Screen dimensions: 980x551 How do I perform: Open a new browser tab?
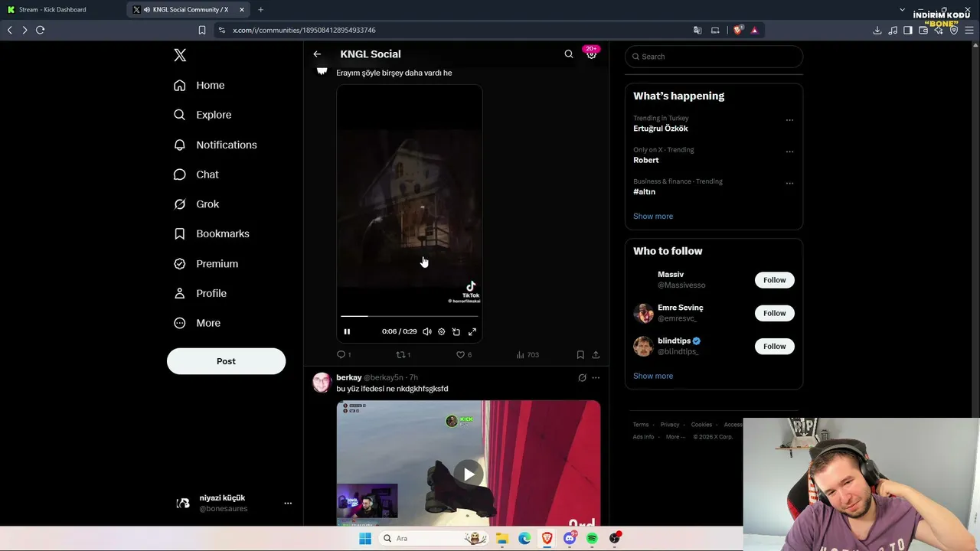point(260,10)
